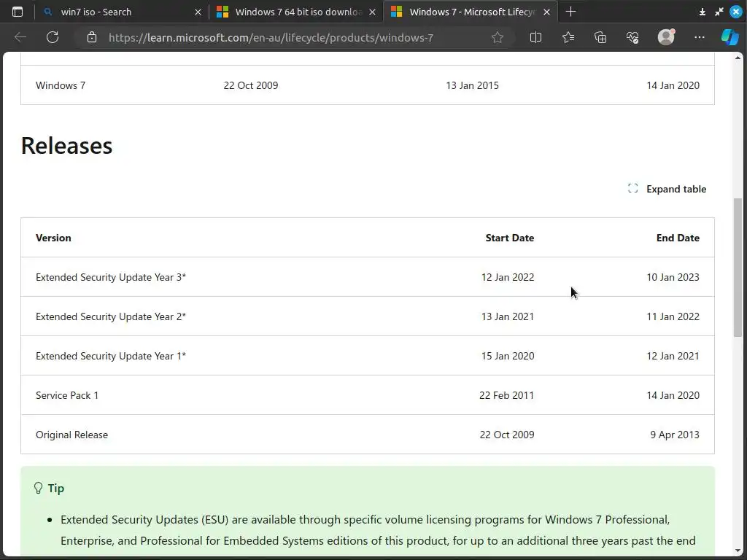Select Extended Security Update Year 2* cell
The height and width of the screenshot is (560, 747).
[x=111, y=316]
